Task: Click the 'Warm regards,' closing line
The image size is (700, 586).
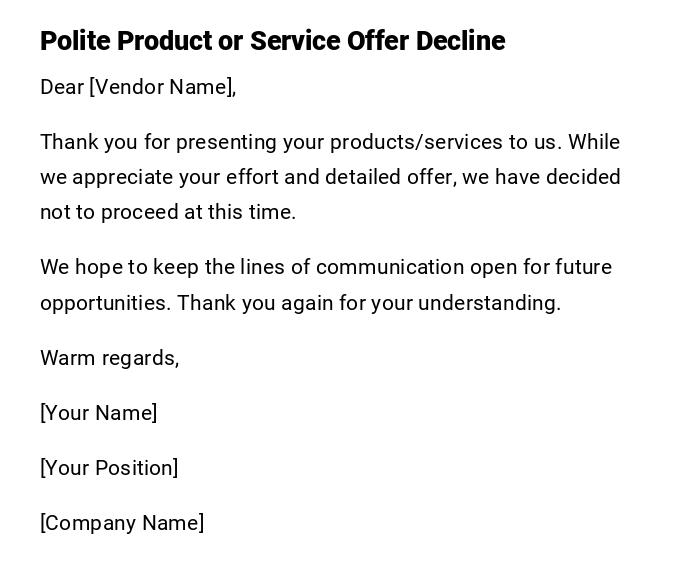Action: coord(109,358)
